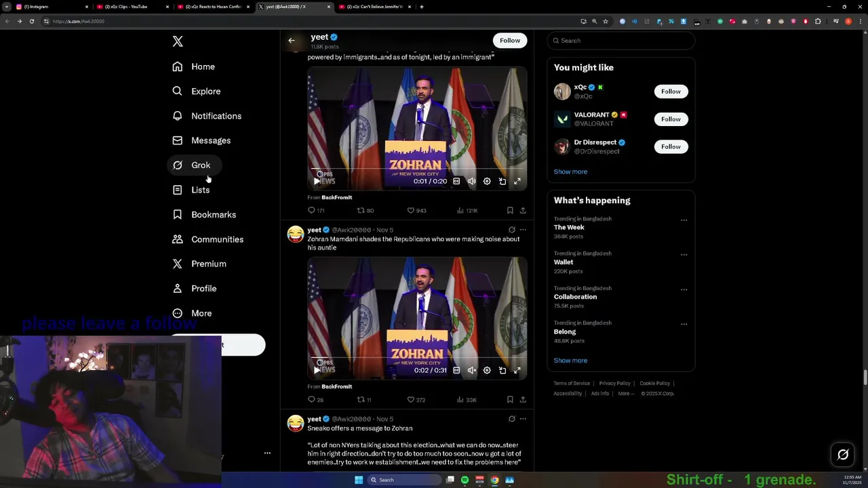The image size is (868, 488).
Task: Open Bookmarks in the sidebar
Action: (x=203, y=214)
